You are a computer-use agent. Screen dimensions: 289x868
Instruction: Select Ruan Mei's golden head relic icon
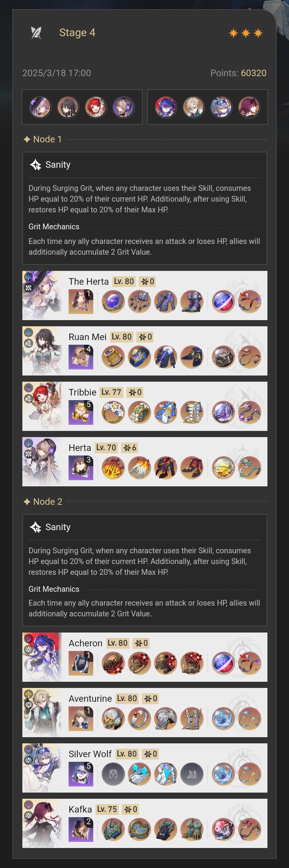[x=113, y=357]
